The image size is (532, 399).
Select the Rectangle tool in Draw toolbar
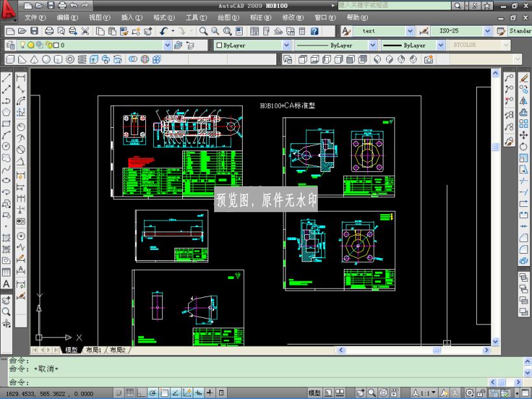[x=6, y=123]
